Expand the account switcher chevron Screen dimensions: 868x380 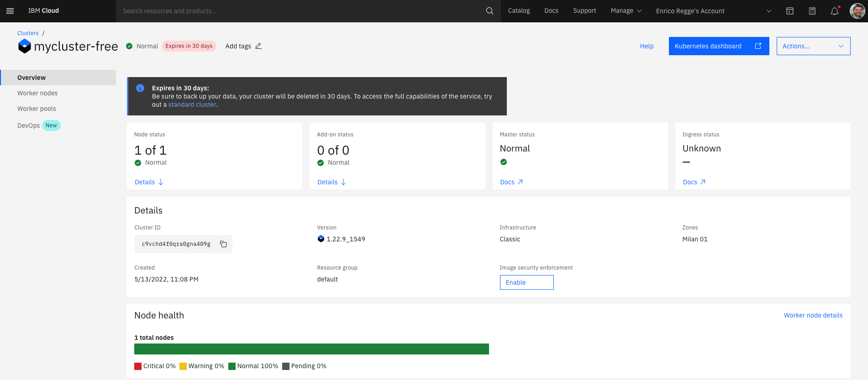(769, 11)
